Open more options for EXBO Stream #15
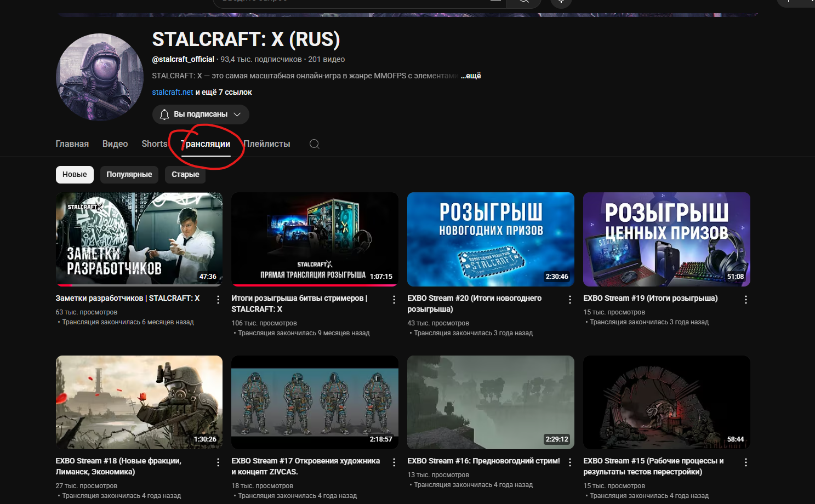Image resolution: width=815 pixels, height=504 pixels. pos(746,462)
